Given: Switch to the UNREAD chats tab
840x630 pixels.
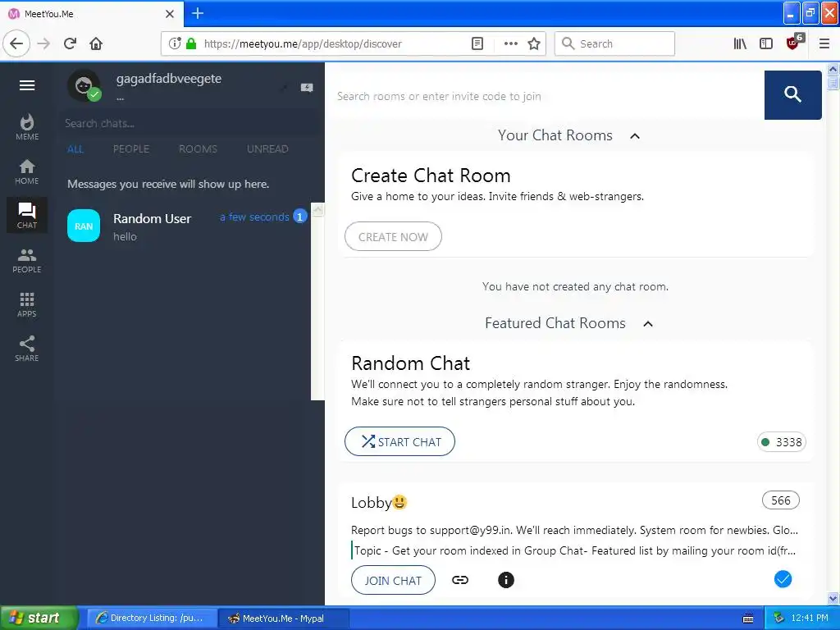Looking at the screenshot, I should 267,149.
